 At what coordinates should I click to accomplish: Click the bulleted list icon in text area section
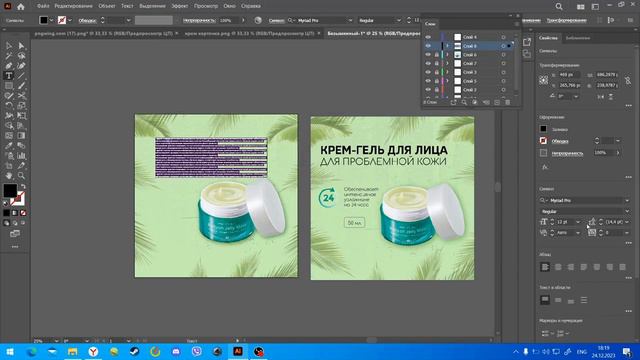[x=584, y=300]
